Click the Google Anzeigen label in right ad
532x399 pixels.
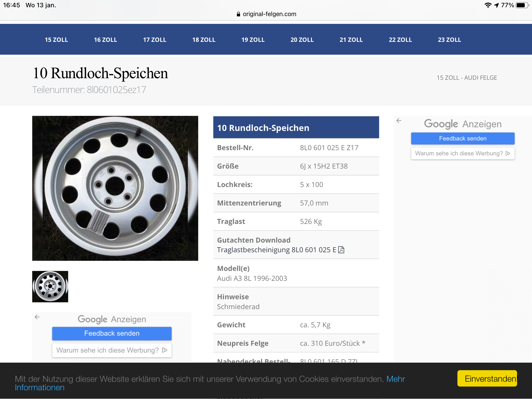coord(463,124)
